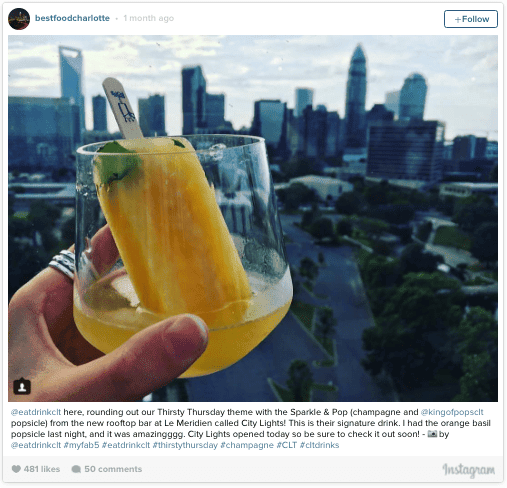Image resolution: width=507 pixels, height=488 pixels.
Task: Click the comments speech bubble icon
Action: 76,469
